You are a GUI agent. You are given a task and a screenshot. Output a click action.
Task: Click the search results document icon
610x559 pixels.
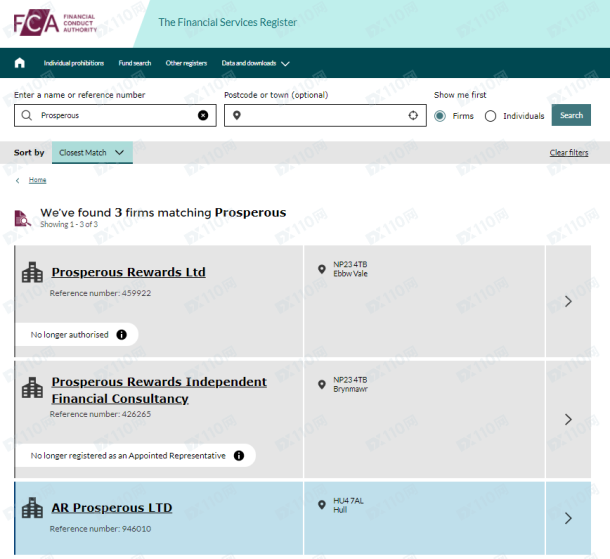[x=22, y=218]
